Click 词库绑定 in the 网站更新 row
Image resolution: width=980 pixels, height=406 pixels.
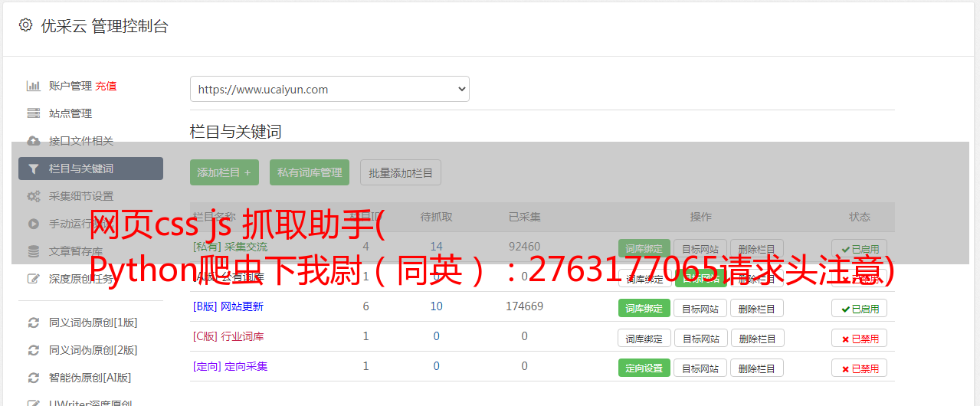[644, 308]
